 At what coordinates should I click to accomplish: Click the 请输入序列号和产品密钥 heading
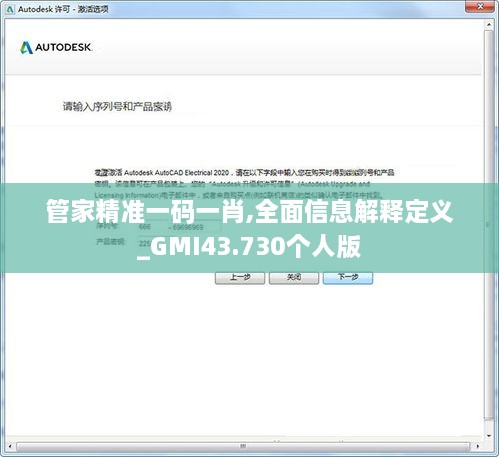[117, 107]
